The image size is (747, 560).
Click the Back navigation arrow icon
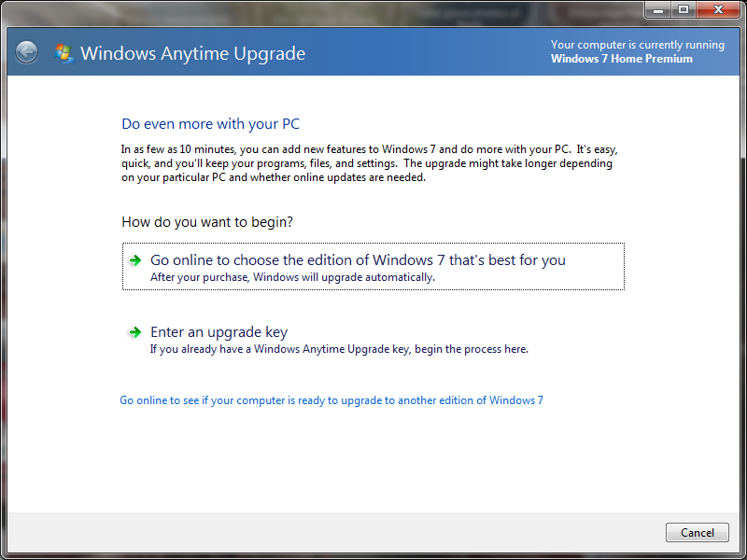pyautogui.click(x=26, y=51)
